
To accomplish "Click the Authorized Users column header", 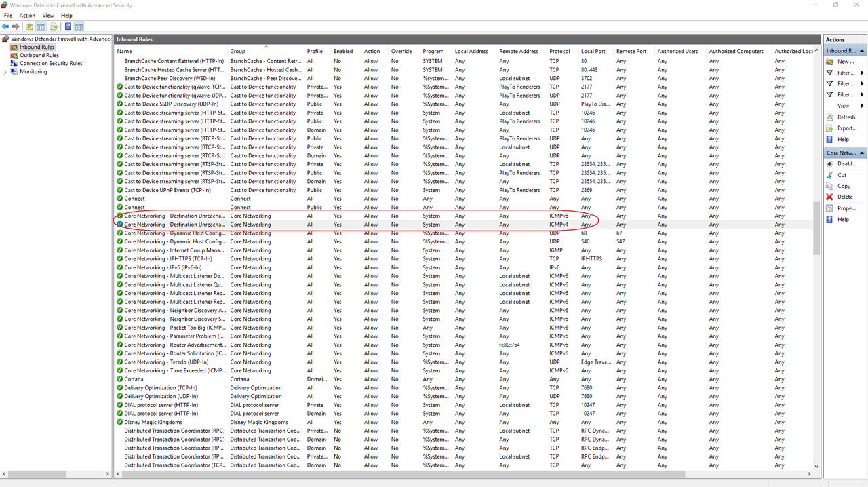I will [680, 52].
